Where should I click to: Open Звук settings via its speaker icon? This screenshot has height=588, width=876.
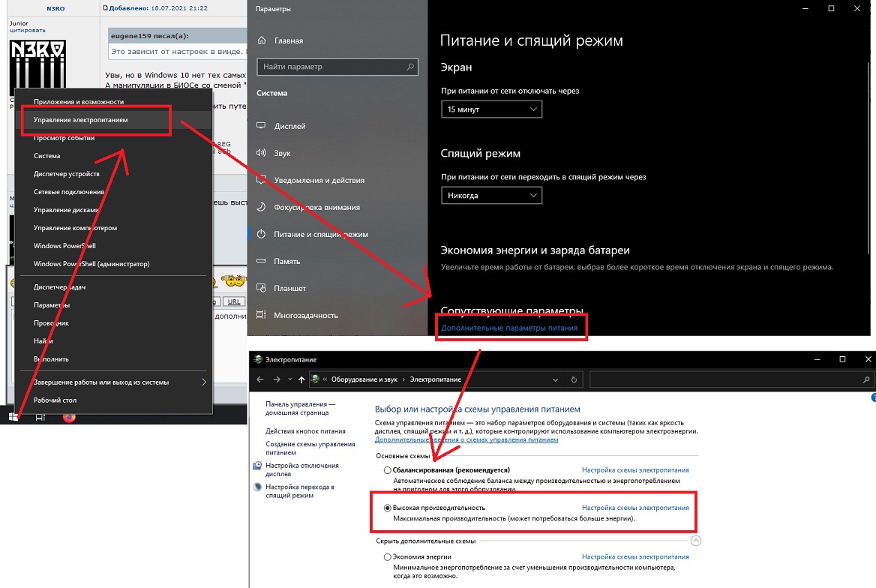[261, 152]
